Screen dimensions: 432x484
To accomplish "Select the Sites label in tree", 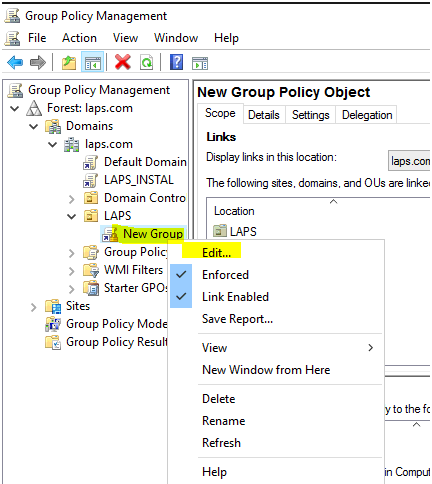I will pyautogui.click(x=78, y=306).
